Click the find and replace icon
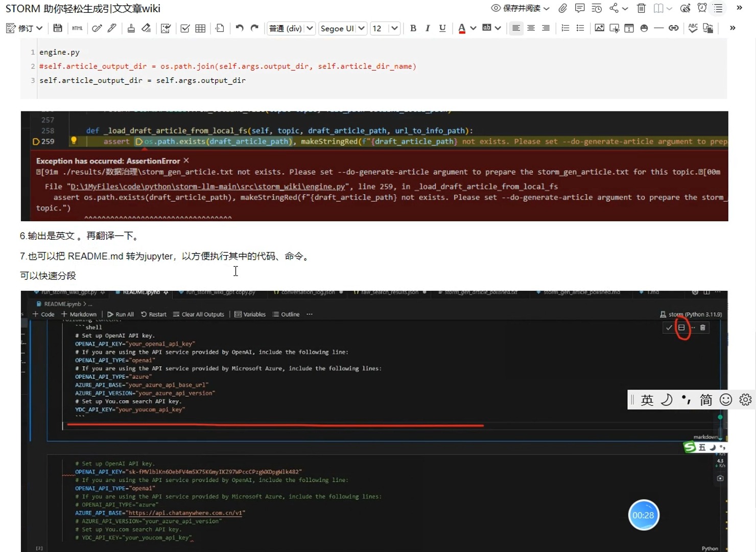This screenshot has width=756, height=552. coord(708,28)
